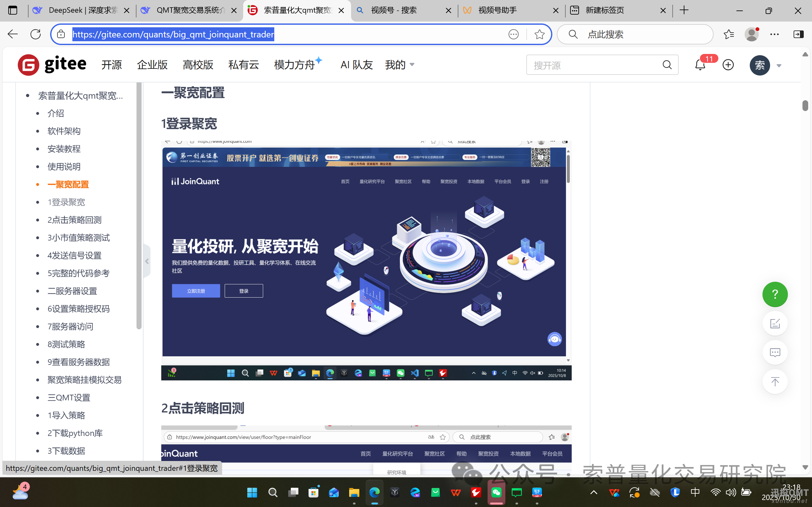Click the plus icon to create a repository
The image size is (812, 507).
[728, 65]
